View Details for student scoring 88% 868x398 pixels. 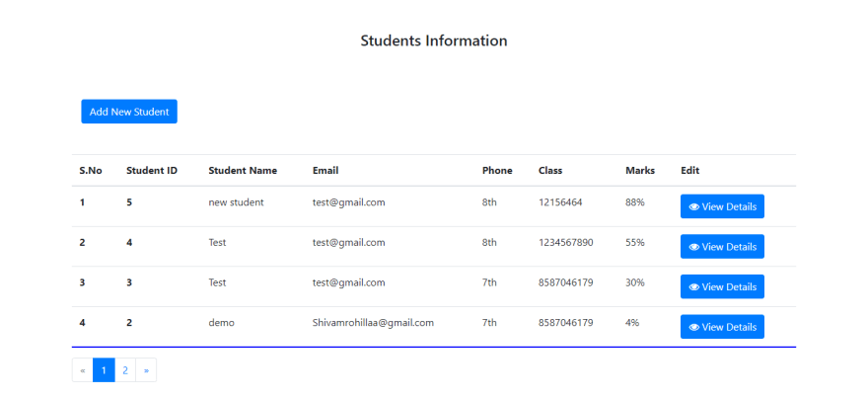pos(722,206)
